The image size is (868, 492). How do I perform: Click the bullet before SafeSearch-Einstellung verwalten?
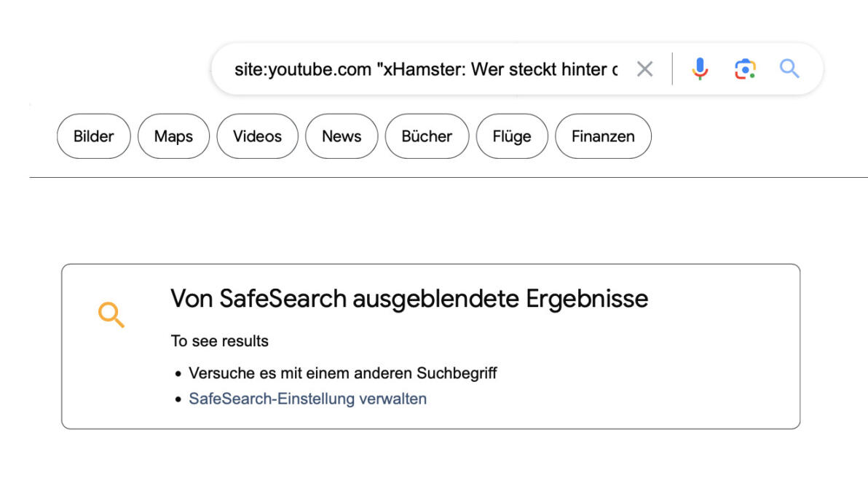pyautogui.click(x=178, y=399)
